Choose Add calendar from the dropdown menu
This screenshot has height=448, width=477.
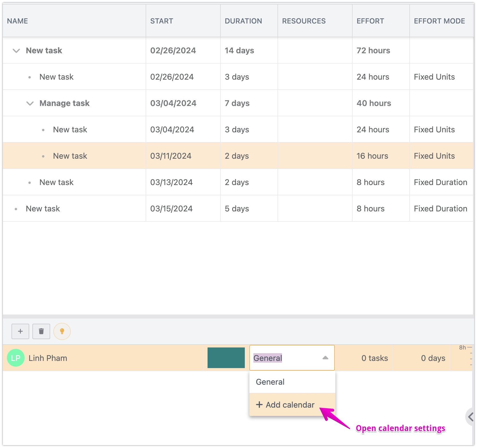click(x=289, y=405)
